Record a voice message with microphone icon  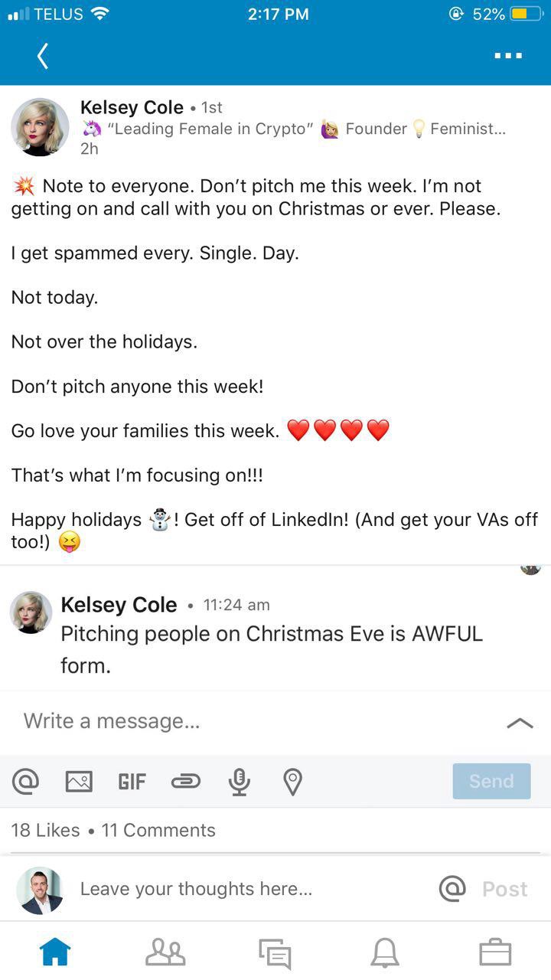(239, 781)
